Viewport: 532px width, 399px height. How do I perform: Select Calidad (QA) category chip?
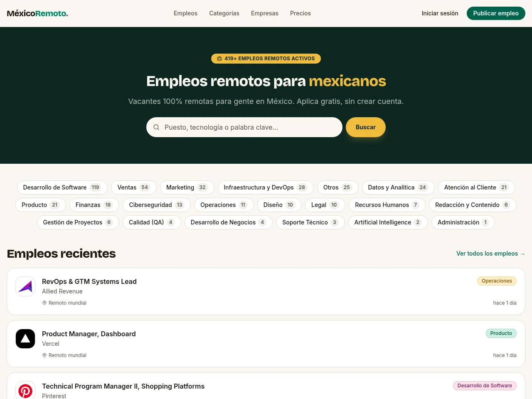click(152, 222)
